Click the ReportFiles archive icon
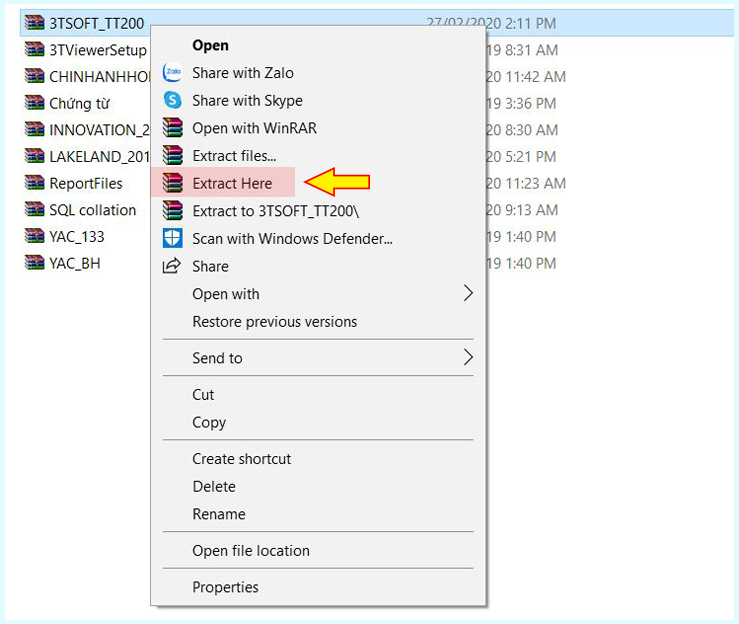 (34, 183)
